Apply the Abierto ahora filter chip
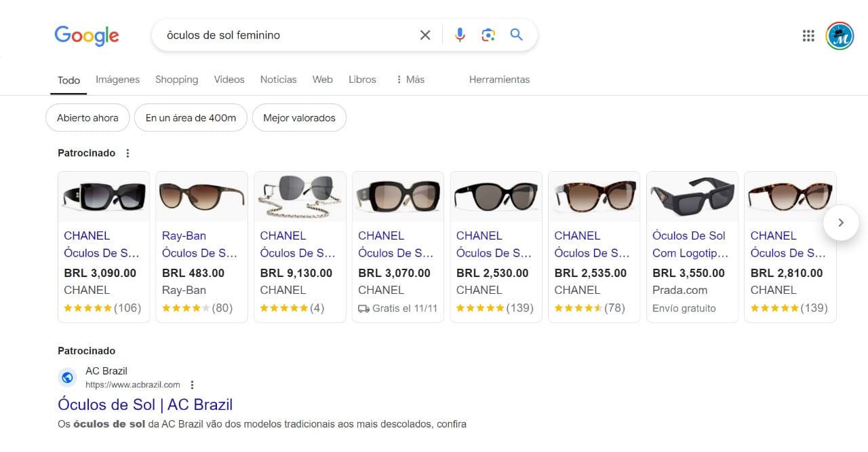This screenshot has height=452, width=868. pos(87,118)
